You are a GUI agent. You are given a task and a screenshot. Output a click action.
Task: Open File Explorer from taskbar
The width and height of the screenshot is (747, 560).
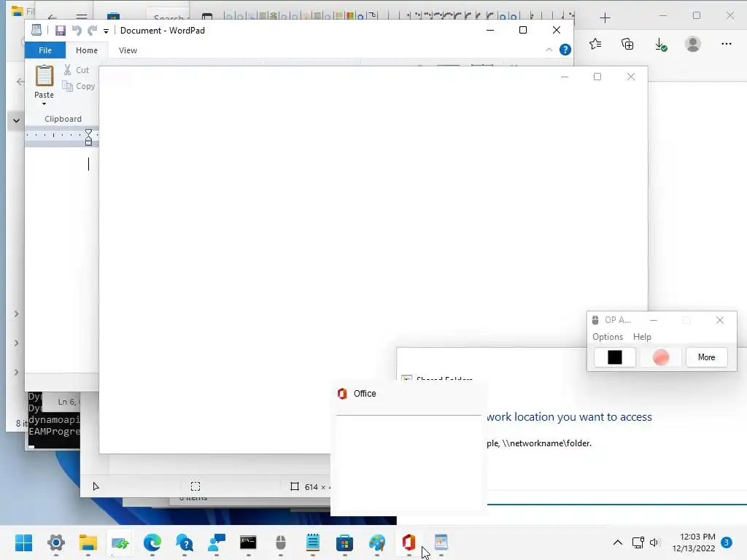88,542
